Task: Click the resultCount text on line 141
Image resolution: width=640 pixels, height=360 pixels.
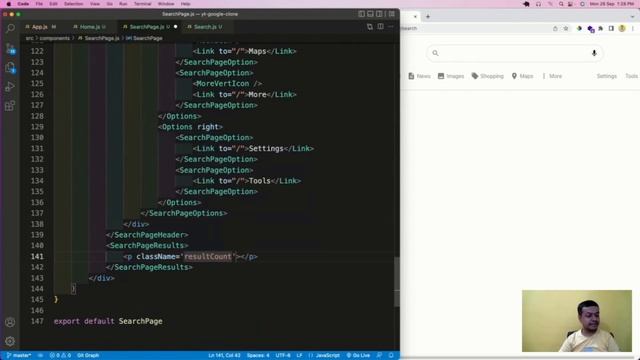Action: pos(208,256)
